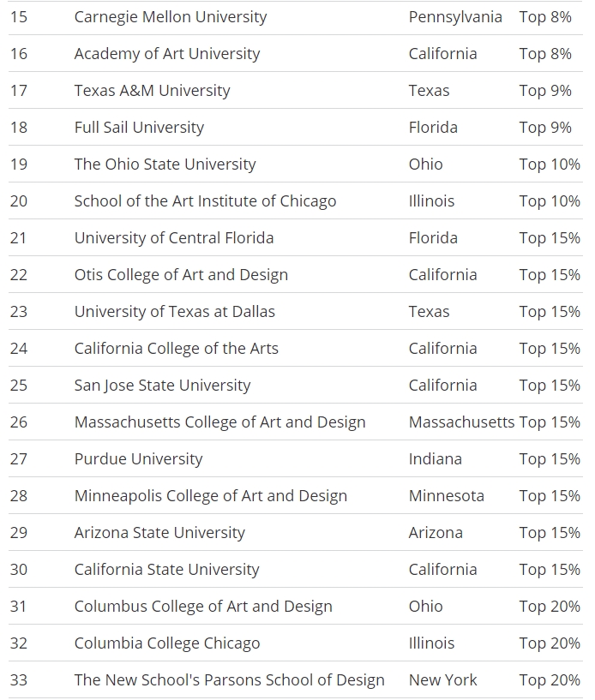Click the Pennsylvania state cell
595x700 pixels.
click(455, 17)
